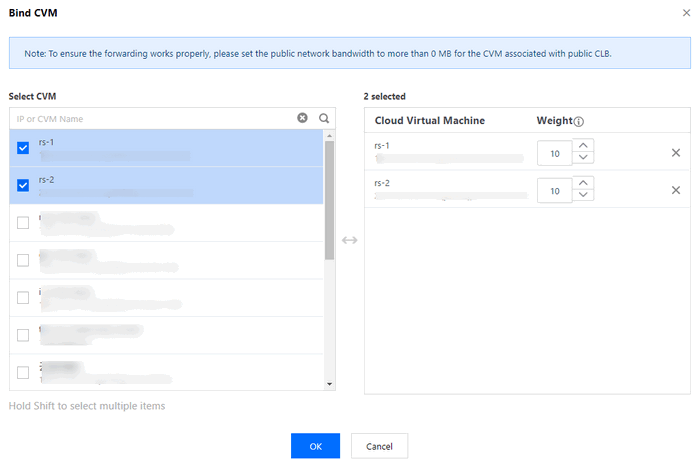This screenshot has width=700, height=462.
Task: Increase the rs-2 weight value
Action: (x=585, y=183)
